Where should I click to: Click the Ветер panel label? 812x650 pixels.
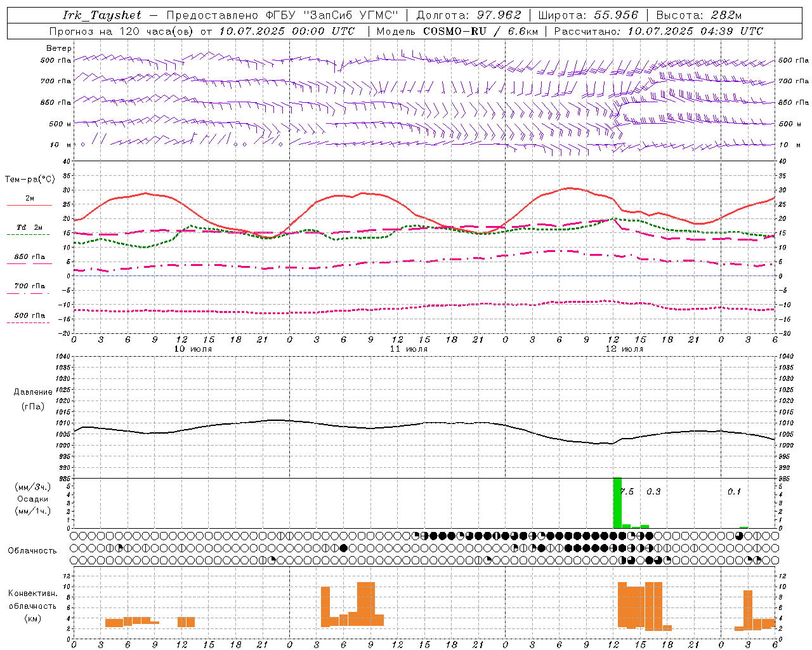59,48
